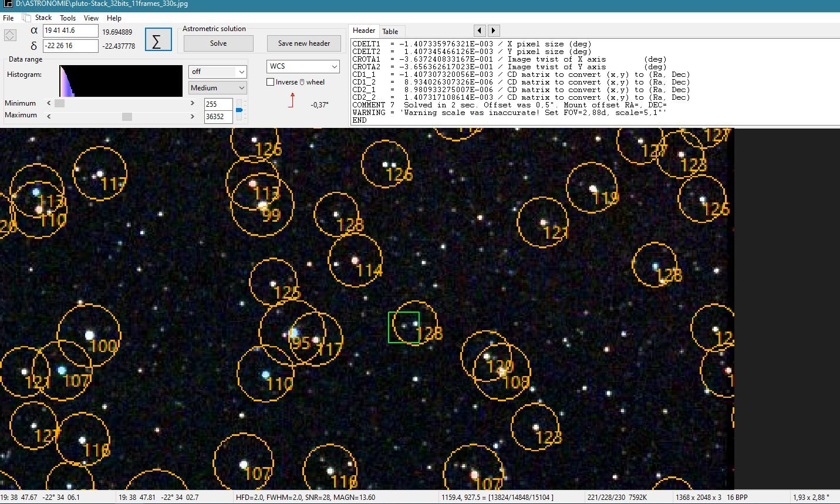The height and width of the screenshot is (504, 840).
Task: Click the COMMENT 7 Solved line
Action: point(510,105)
